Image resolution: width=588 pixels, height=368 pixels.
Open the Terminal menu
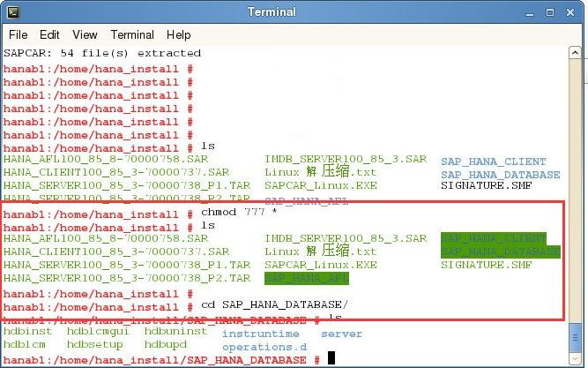[x=132, y=35]
